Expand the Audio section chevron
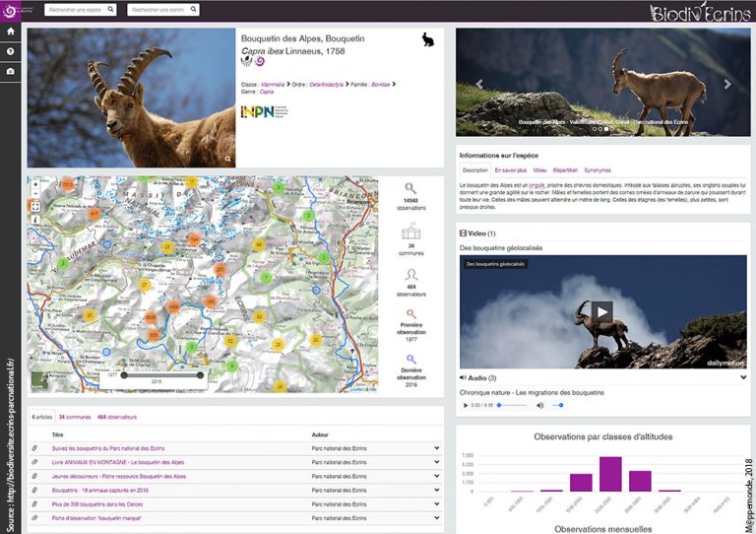 pos(744,377)
